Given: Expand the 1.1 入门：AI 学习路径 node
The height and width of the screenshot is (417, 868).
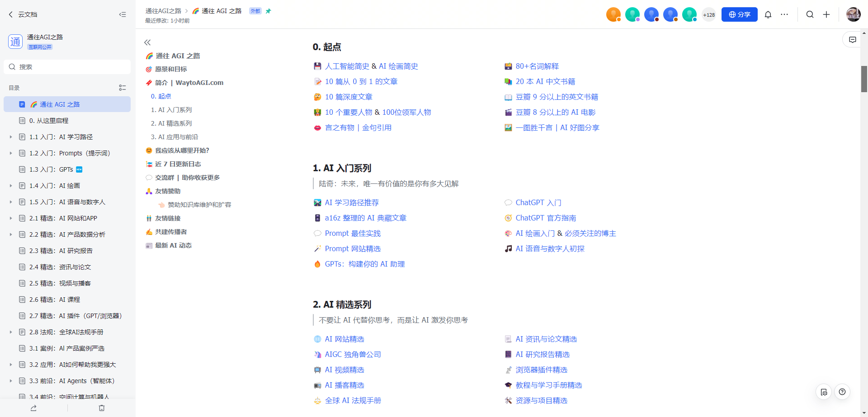Looking at the screenshot, I should tap(11, 137).
